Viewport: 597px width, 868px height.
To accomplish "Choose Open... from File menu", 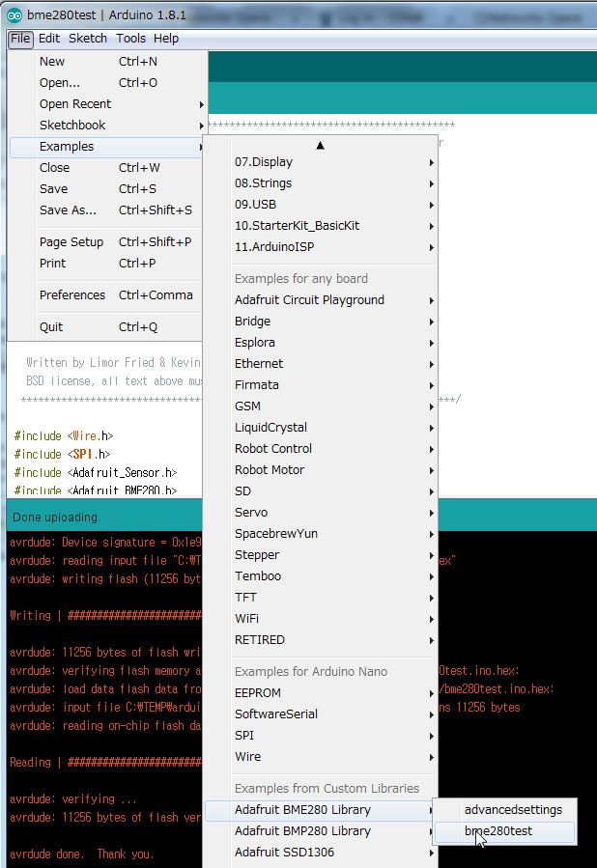I will (x=107, y=83).
